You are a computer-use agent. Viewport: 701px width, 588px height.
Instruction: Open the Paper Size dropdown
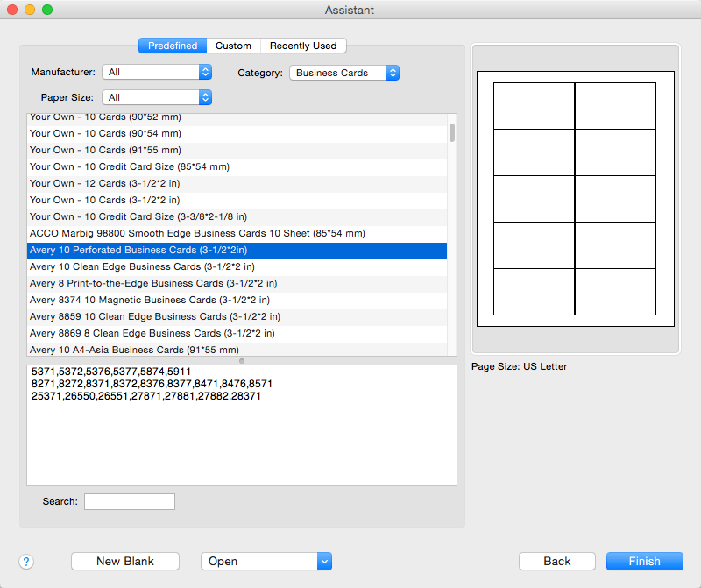click(157, 97)
